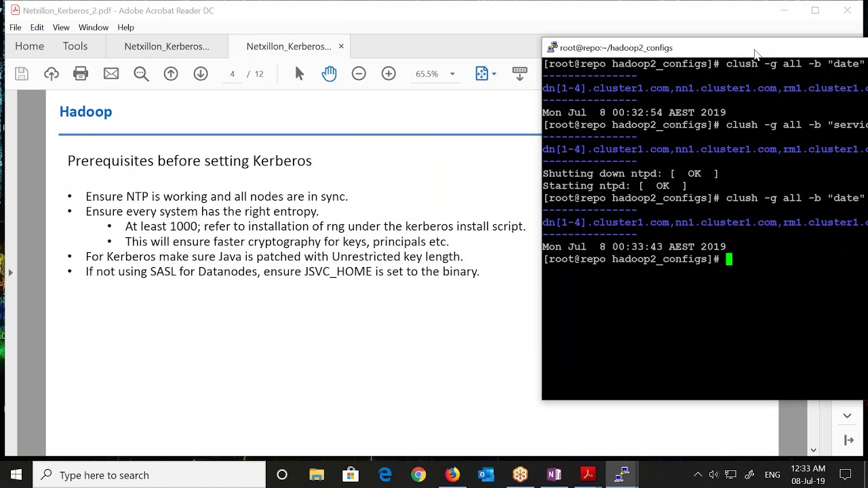Open the zoom level dropdown
868x488 pixels.
[452, 74]
